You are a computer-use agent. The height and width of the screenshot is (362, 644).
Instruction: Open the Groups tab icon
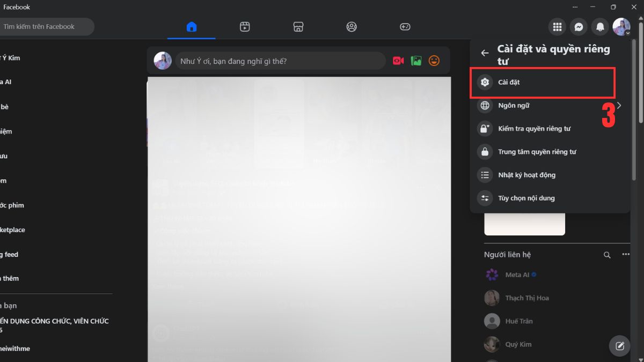[352, 27]
